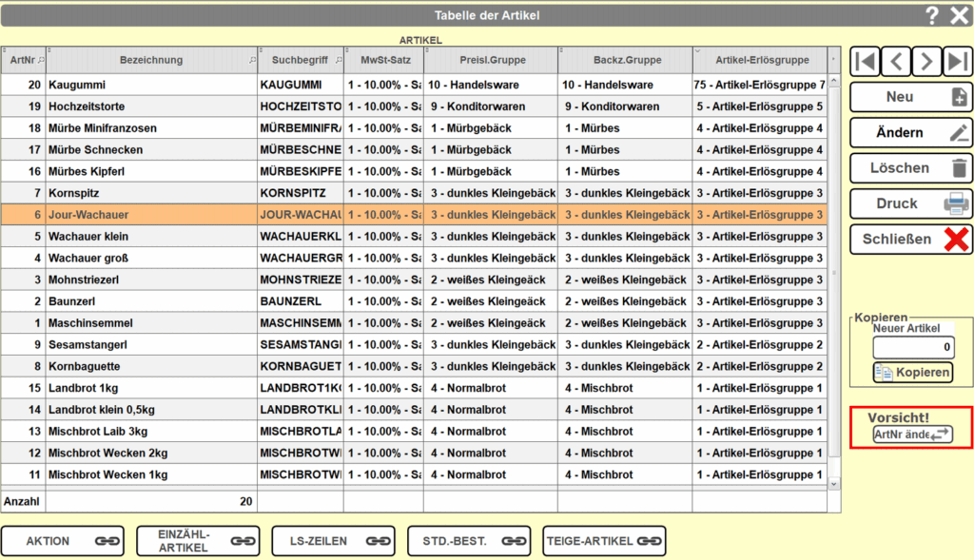Select the Kornspitz article
The width and height of the screenshot is (974, 560).
[414, 194]
